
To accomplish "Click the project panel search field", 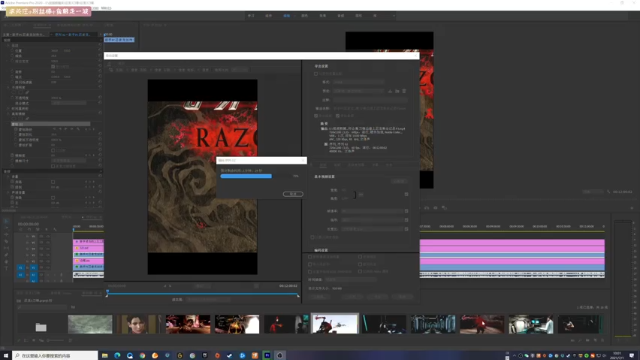I will pyautogui.click(x=43, y=307).
